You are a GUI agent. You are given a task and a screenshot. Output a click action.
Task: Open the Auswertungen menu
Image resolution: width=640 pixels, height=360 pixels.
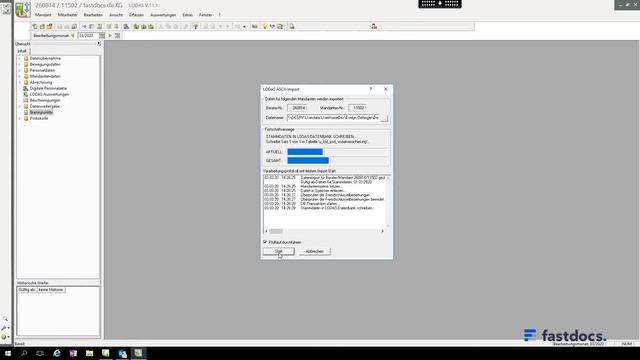(163, 15)
